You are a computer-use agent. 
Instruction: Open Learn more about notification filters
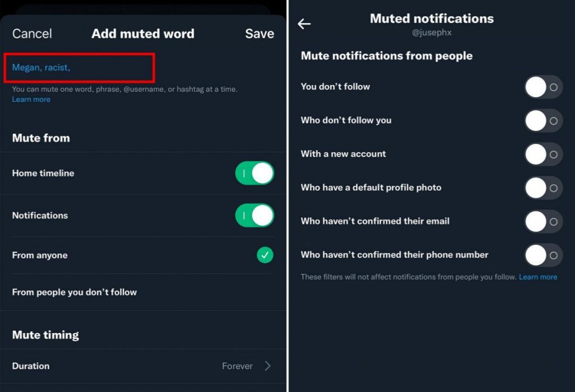coord(538,276)
